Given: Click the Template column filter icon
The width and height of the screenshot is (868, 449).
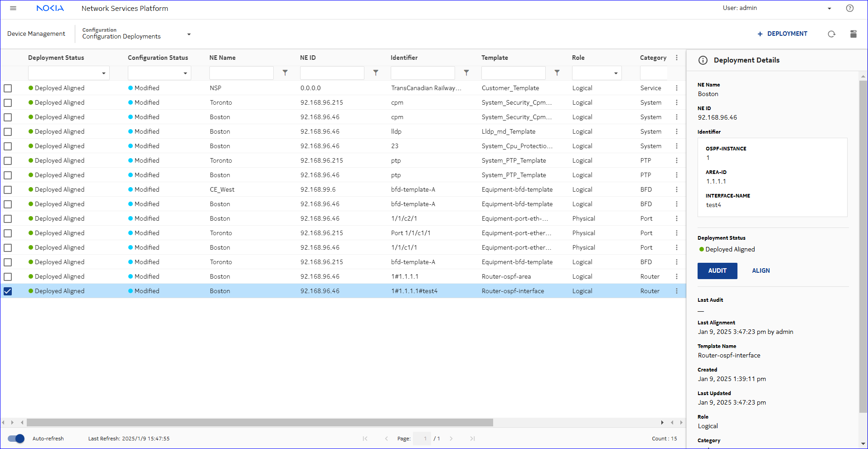Looking at the screenshot, I should click(x=557, y=73).
